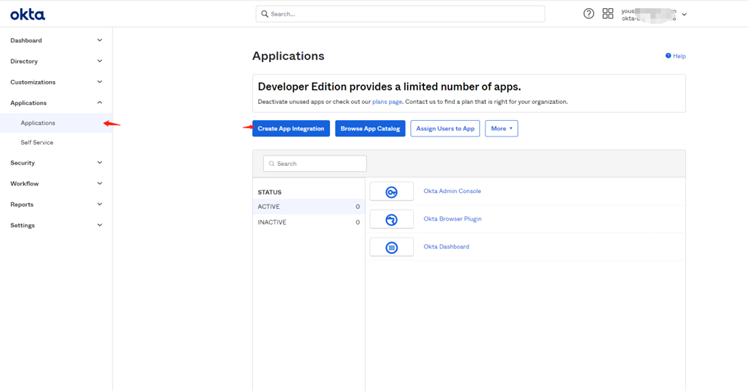Open the Okta logo home link
Image resolution: width=748 pixels, height=391 pixels.
coord(28,15)
